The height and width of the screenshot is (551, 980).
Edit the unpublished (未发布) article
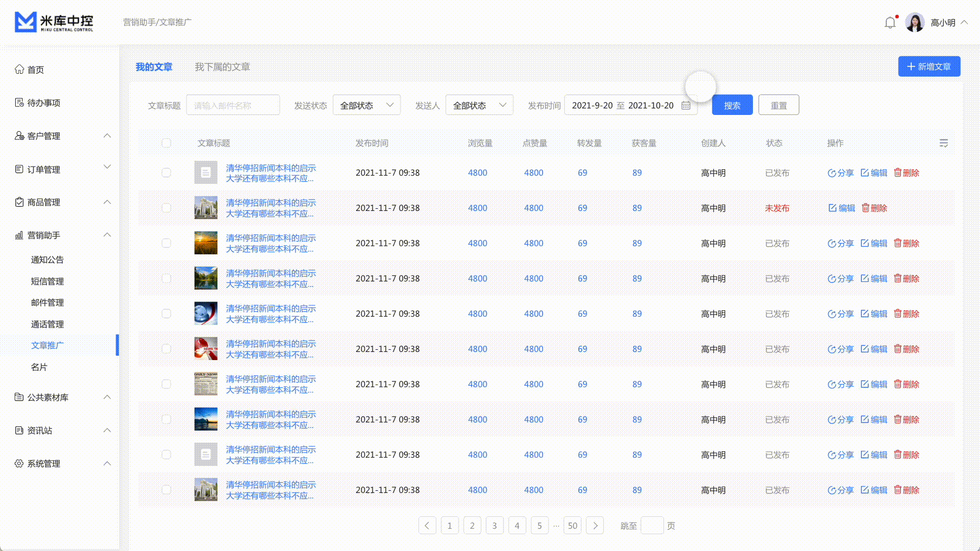[x=842, y=208]
